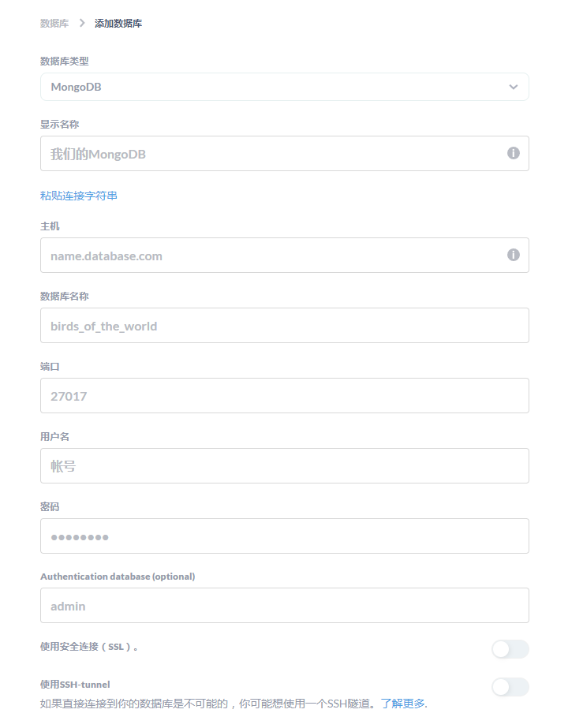Screen dimensions: 568x728
Task: Enable the secure connection (SSL) toggle
Action: (x=510, y=649)
